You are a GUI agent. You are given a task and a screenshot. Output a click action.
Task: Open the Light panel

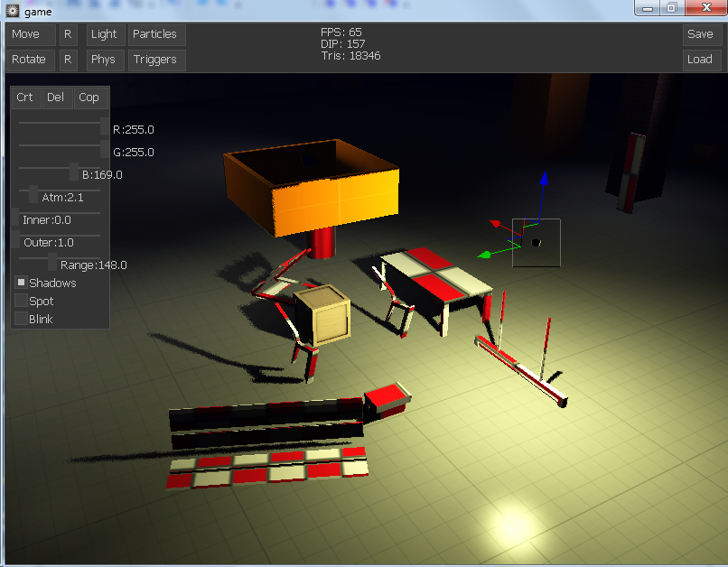click(104, 34)
